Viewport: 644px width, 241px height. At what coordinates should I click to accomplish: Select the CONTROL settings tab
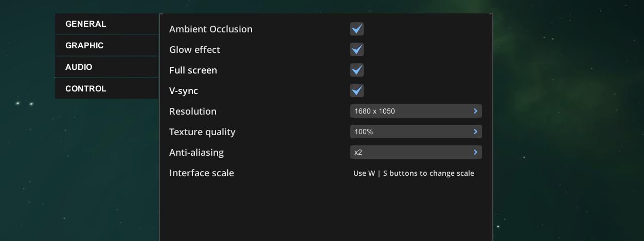click(x=86, y=89)
